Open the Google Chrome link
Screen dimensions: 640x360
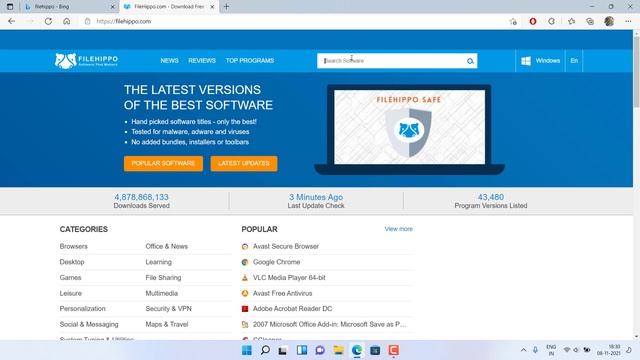(276, 262)
